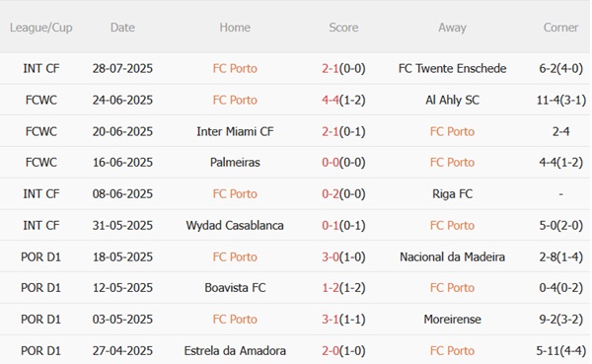Click the 2-0(1-0) score for Estrela da Amadora
Image resolution: width=592 pixels, height=364 pixels.
343,351
